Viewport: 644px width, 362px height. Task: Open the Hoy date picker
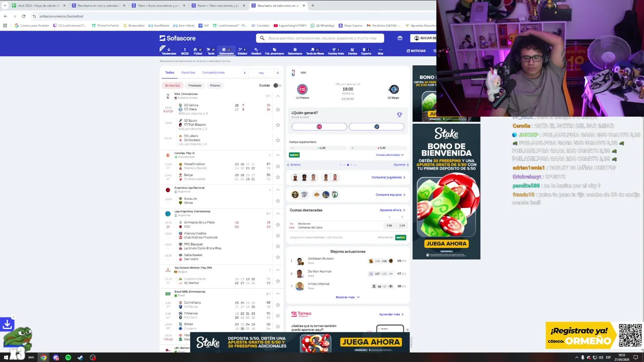click(x=261, y=73)
